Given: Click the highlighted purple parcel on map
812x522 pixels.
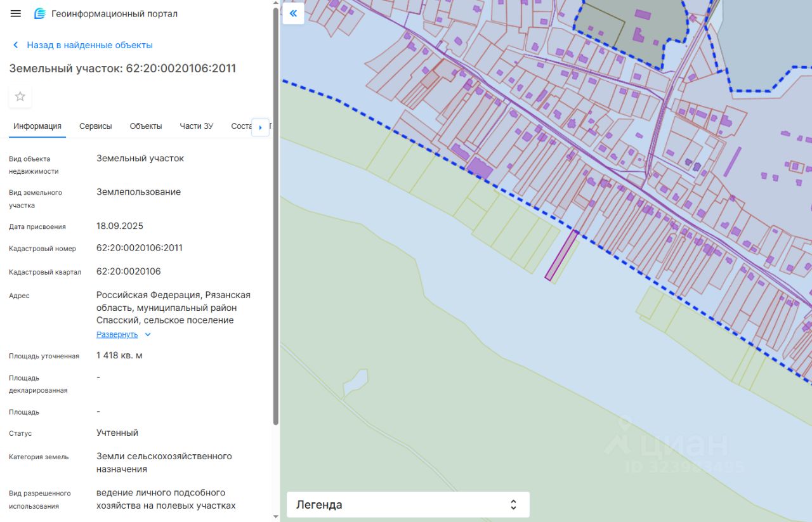Looking at the screenshot, I should coord(561,255).
